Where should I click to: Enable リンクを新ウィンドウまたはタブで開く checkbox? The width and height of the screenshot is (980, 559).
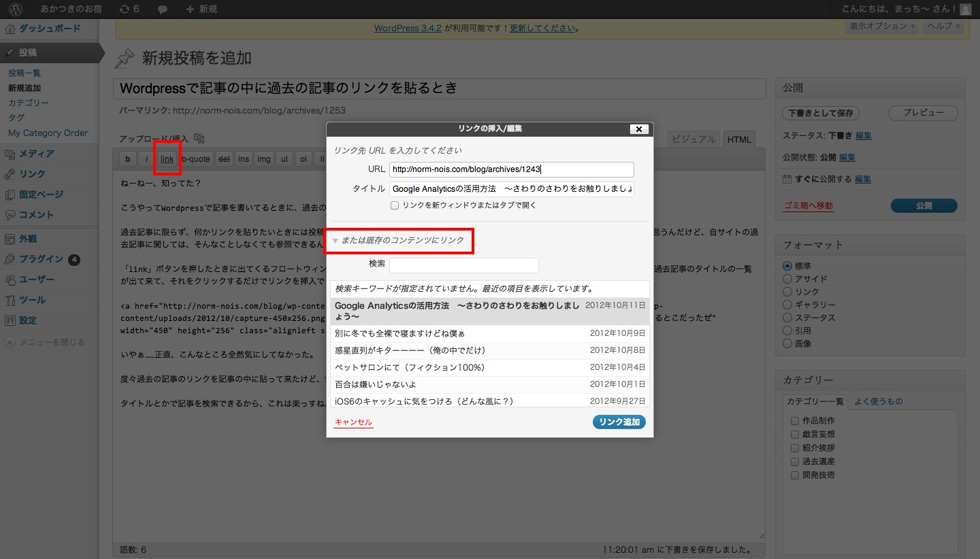(395, 205)
